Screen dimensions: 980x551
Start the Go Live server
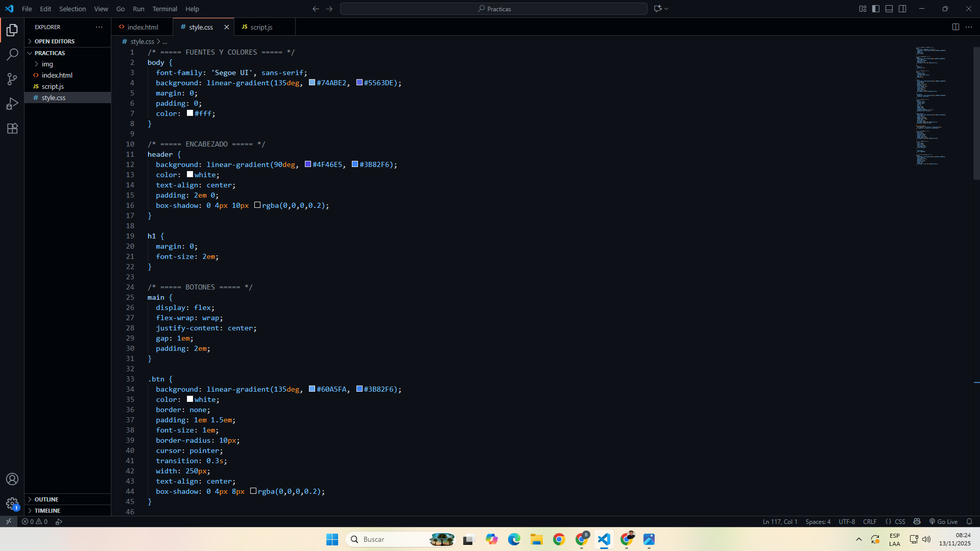point(944,521)
